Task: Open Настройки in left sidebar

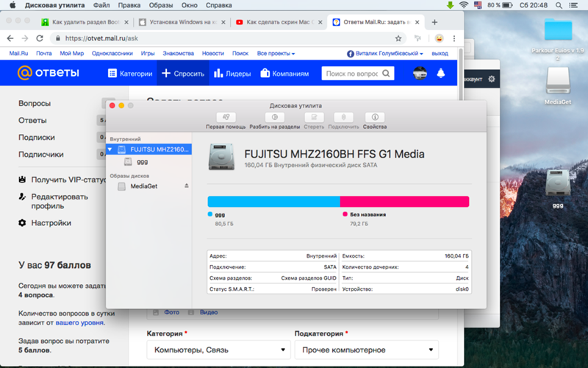Action: coord(45,223)
